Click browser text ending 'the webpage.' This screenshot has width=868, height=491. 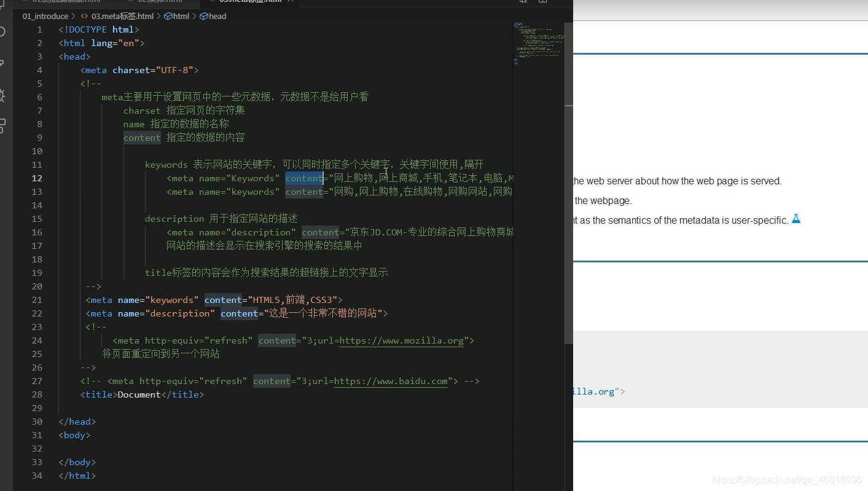603,200
